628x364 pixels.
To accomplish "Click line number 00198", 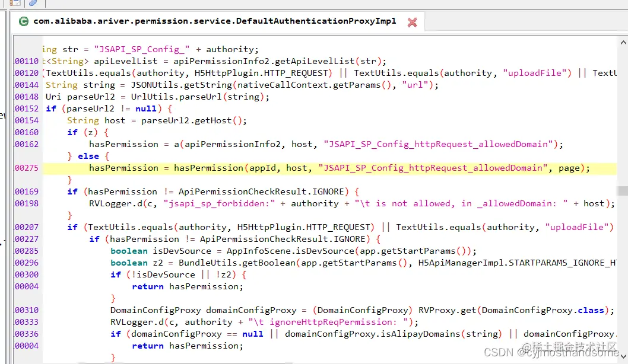I will pos(27,203).
